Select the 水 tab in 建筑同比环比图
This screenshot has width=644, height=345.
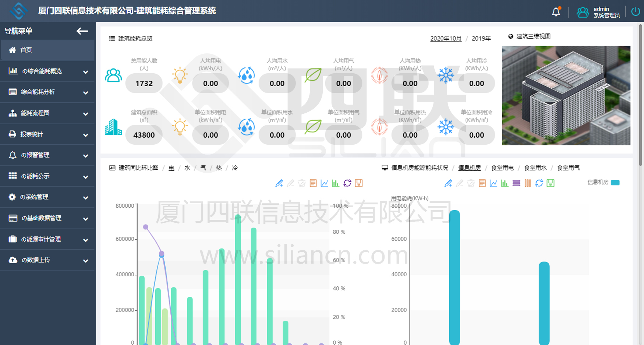point(187,168)
